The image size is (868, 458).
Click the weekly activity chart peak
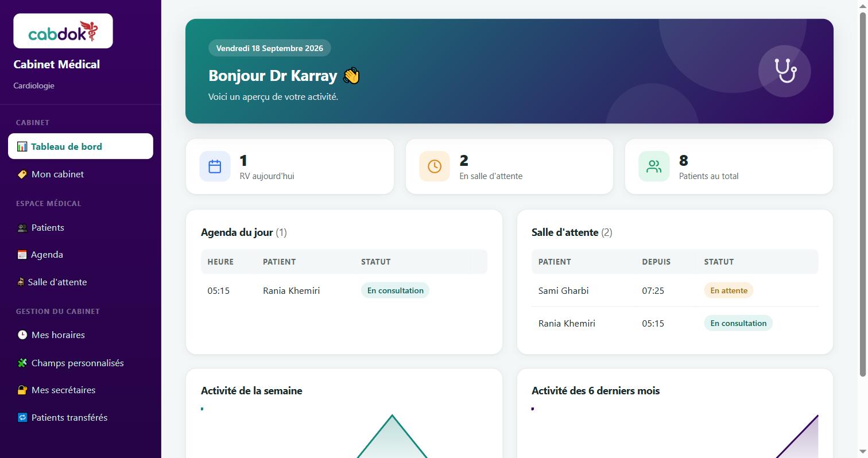[x=392, y=416]
